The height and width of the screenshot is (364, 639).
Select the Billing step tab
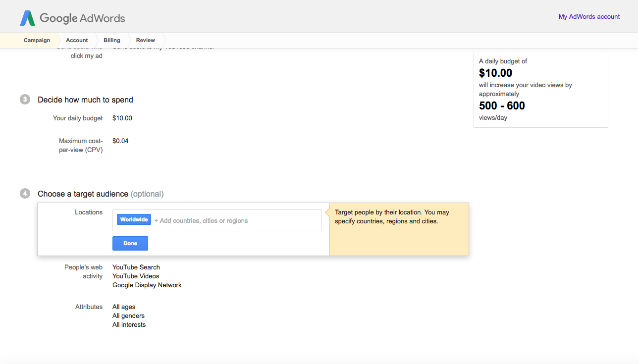[112, 40]
